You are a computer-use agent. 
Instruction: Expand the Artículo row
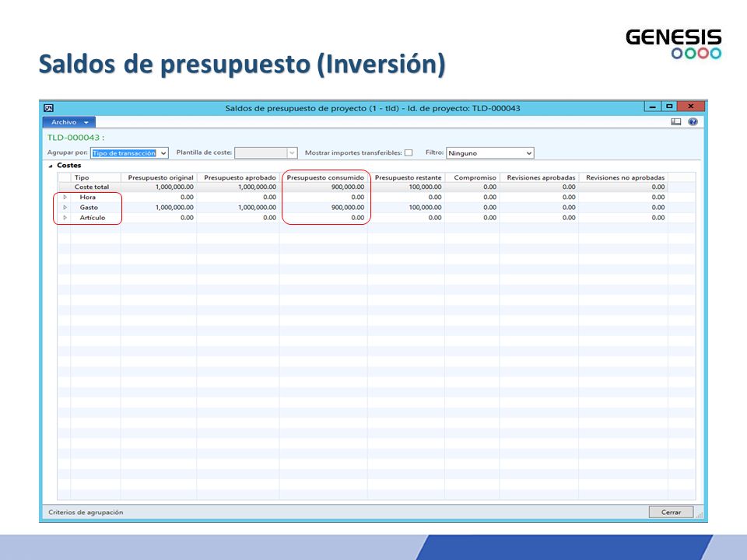65,218
